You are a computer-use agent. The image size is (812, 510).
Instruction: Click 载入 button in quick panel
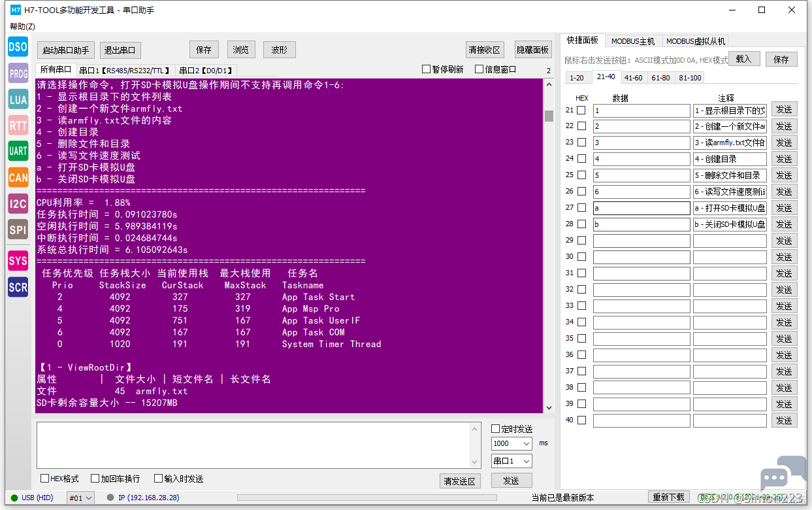click(x=744, y=59)
